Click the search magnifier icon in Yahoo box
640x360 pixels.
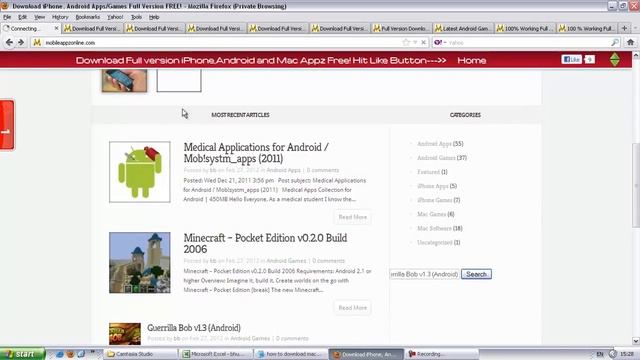[615, 42]
